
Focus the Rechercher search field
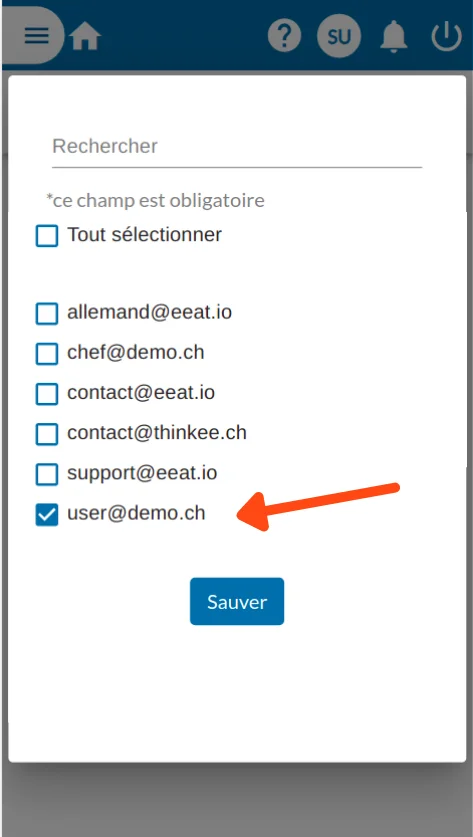pyautogui.click(x=237, y=147)
